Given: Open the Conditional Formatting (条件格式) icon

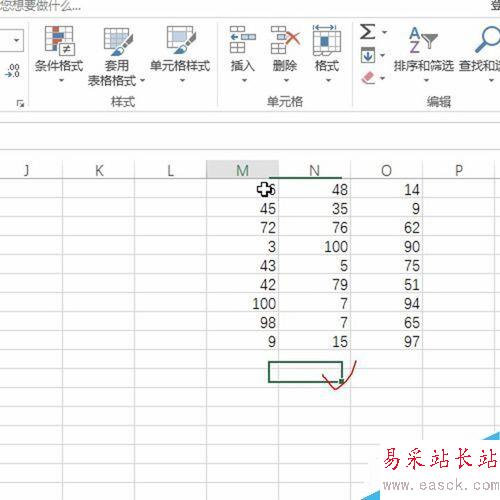Looking at the screenshot, I should pyautogui.click(x=59, y=40).
